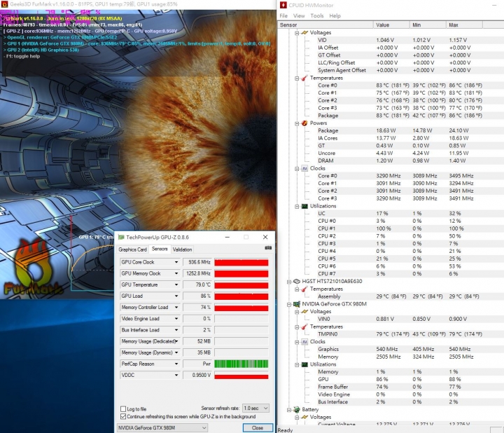This screenshot has height=433, width=504.
Task: Click the GTX 980M Voltages icon
Action: click(304, 311)
